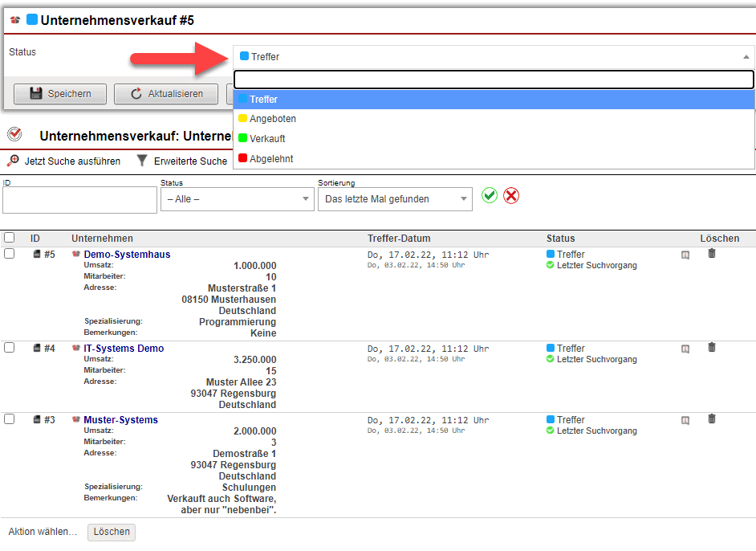This screenshot has height=551, width=756.
Task: Open details book icon for entry #5
Action: (685, 256)
